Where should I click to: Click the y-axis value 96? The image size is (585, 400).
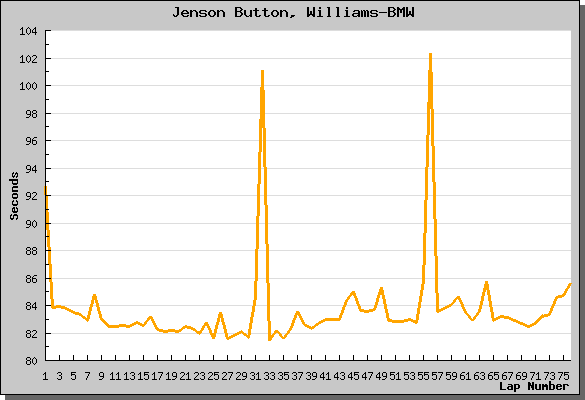[31, 141]
